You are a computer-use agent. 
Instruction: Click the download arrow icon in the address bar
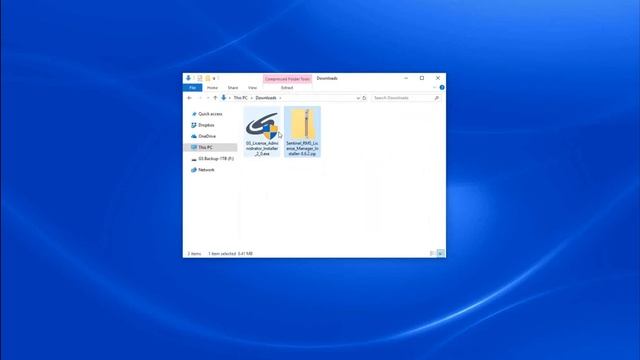224,98
